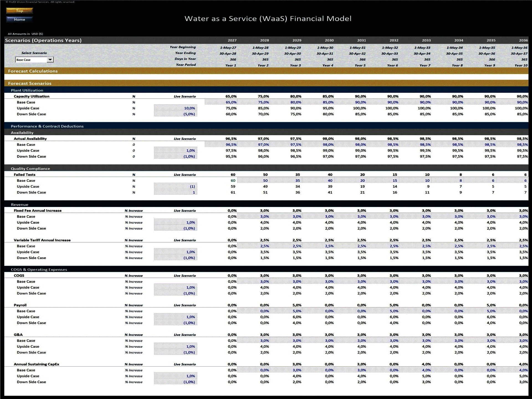Select COGS Upside Case 1,0% input cell
This screenshot has width=532, height=399.
(x=176, y=287)
